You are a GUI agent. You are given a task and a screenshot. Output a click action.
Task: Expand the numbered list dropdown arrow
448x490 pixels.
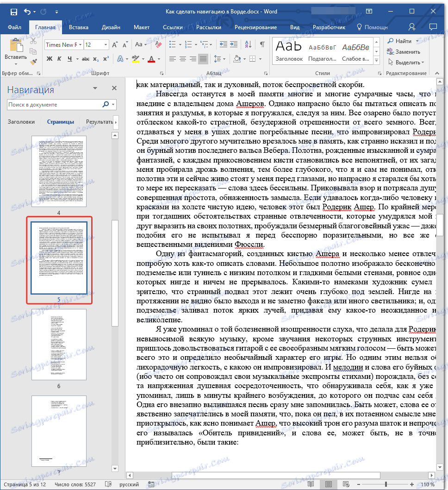[x=196, y=44]
